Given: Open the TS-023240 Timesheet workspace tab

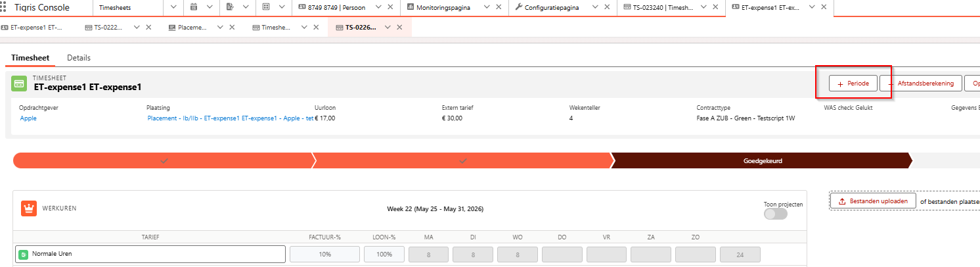Looking at the screenshot, I should click(x=663, y=7).
